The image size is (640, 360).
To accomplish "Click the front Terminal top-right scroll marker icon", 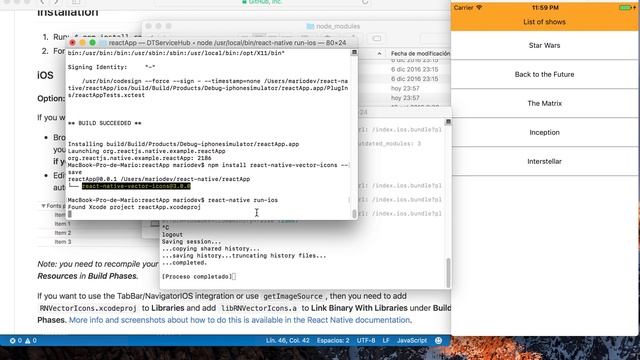I will pyautogui.click(x=354, y=52).
